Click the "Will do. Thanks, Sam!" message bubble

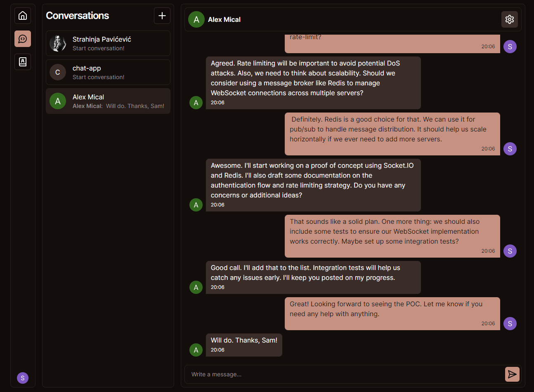pyautogui.click(x=244, y=345)
